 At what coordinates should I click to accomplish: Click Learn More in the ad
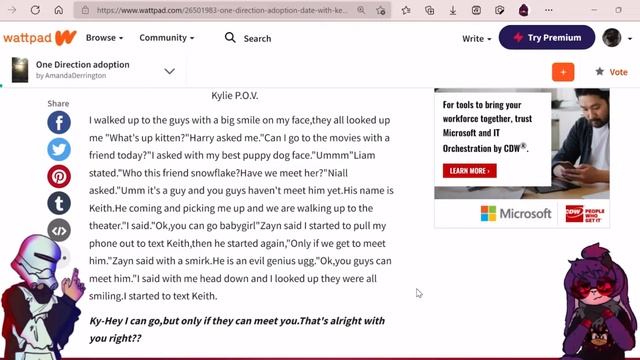(469, 171)
